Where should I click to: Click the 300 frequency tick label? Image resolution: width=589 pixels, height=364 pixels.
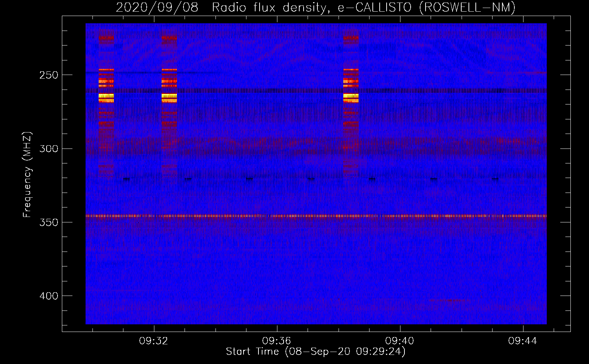49,149
